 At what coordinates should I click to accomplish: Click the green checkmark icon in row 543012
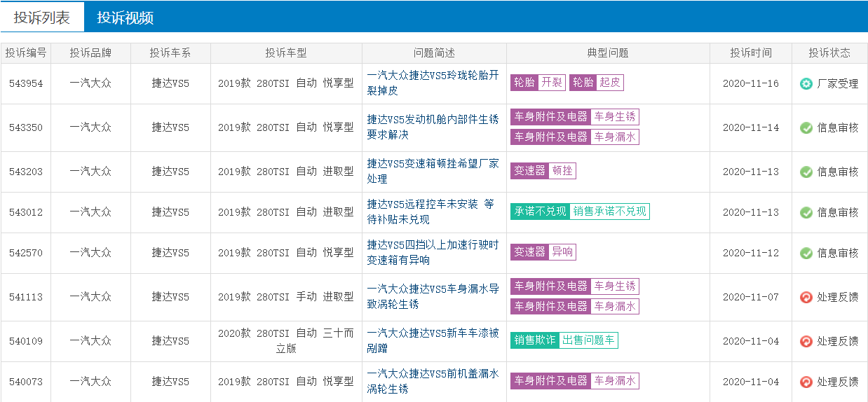coord(806,212)
